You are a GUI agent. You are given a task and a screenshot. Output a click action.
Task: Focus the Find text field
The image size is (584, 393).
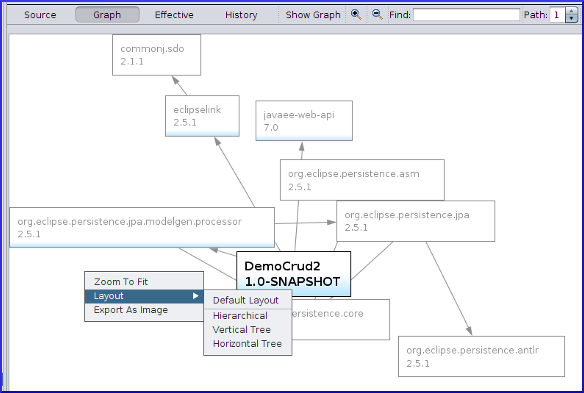[466, 15]
